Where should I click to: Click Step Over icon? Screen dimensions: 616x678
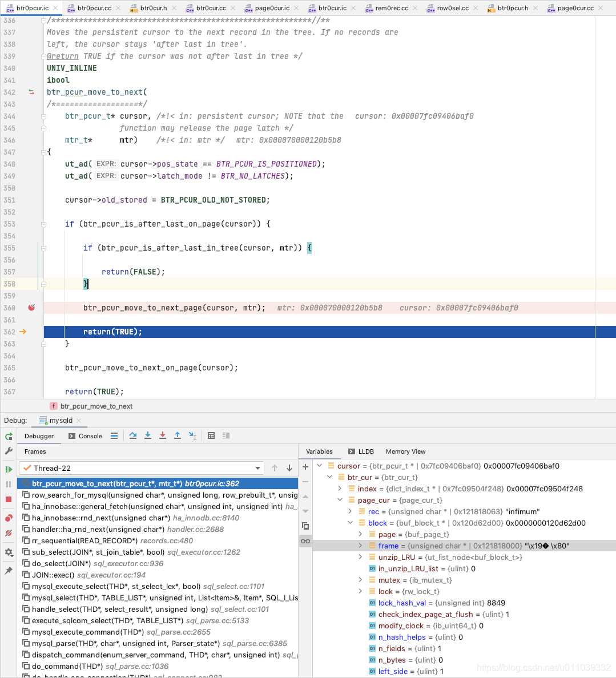pos(133,436)
